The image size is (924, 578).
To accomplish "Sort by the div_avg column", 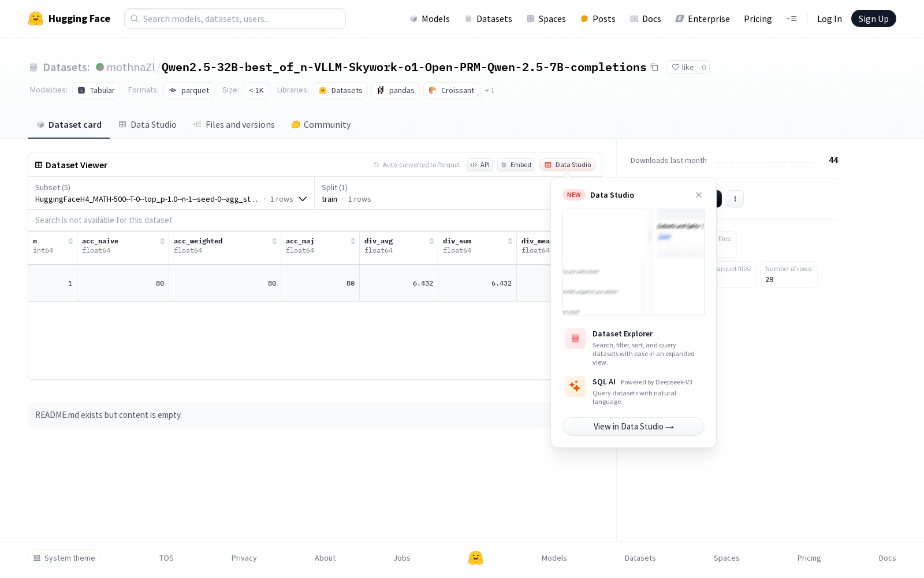I will (x=431, y=241).
